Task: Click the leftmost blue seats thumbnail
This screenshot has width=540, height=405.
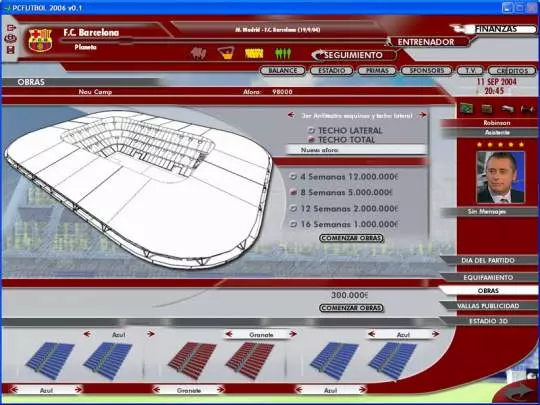Action: pos(50,360)
